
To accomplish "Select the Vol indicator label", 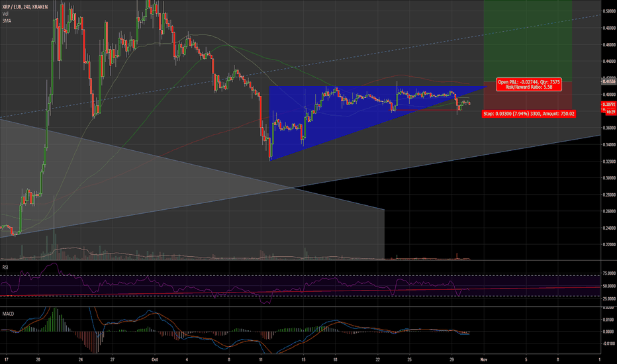I will (x=5, y=14).
